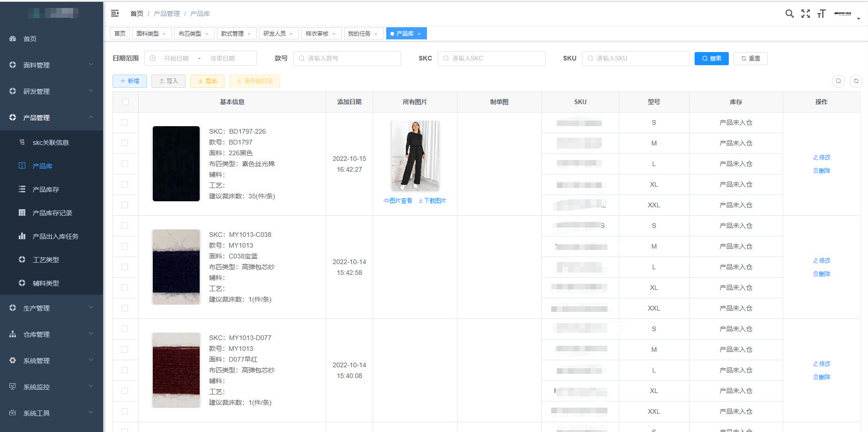Switch to the 款式管理 tab
Screen dimensions: 868x432
(x=232, y=34)
